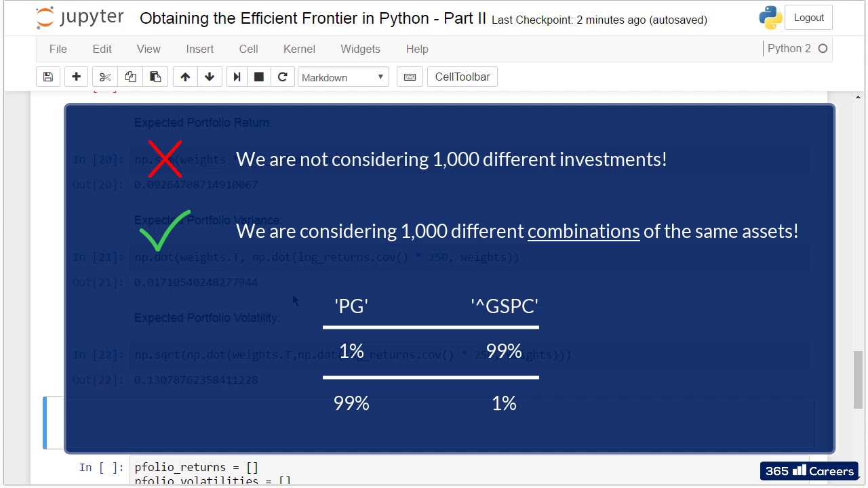Click the kernel idle indicator circle
868x488 pixels.
pyautogui.click(x=823, y=49)
